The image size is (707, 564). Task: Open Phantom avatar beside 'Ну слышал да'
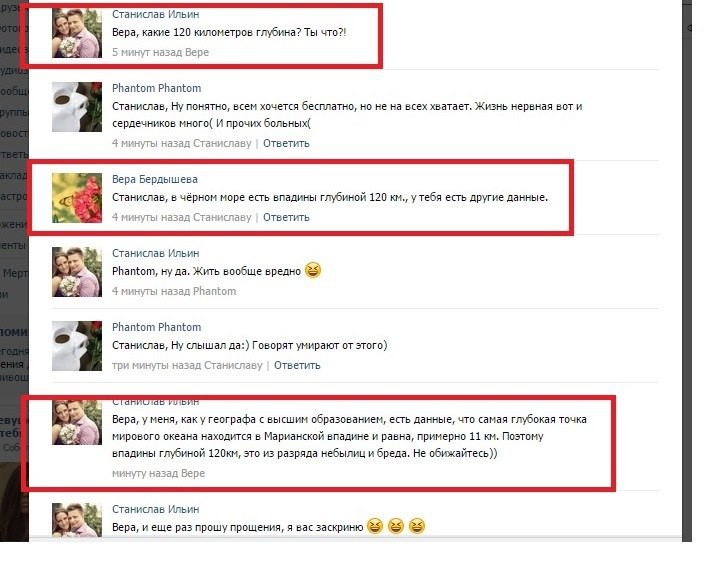pos(77,346)
